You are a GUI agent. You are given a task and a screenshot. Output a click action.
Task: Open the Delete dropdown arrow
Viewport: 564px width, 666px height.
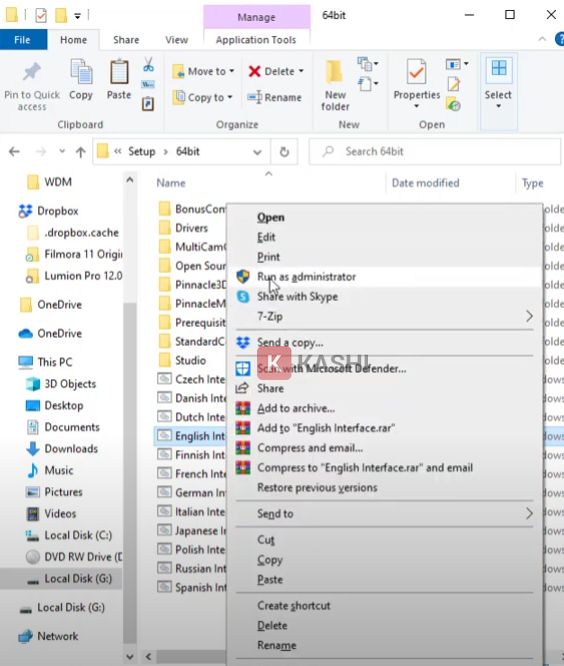pyautogui.click(x=301, y=71)
